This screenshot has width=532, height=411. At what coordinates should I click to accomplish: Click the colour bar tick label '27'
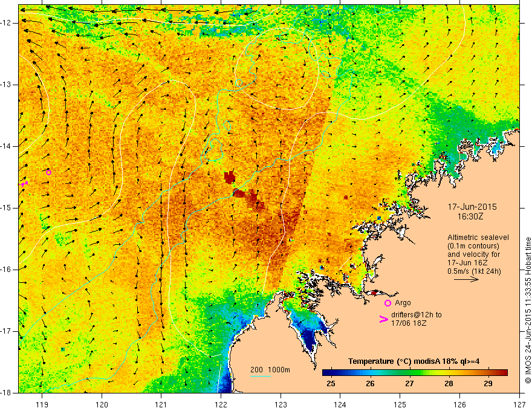pyautogui.click(x=409, y=384)
